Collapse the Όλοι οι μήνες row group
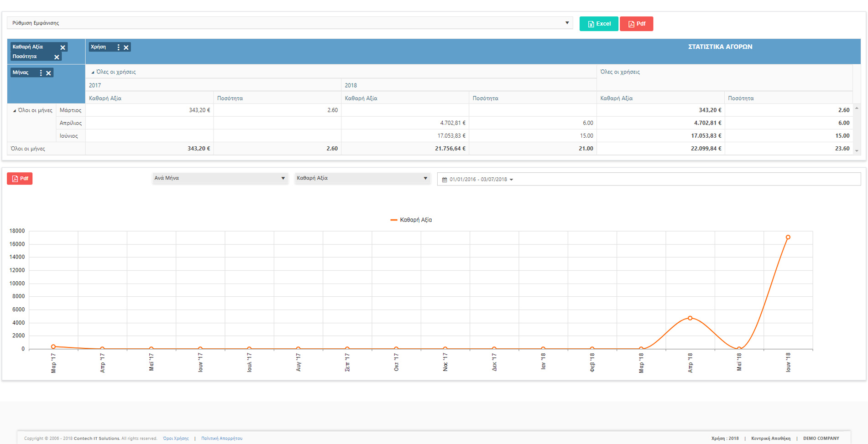 pos(14,110)
